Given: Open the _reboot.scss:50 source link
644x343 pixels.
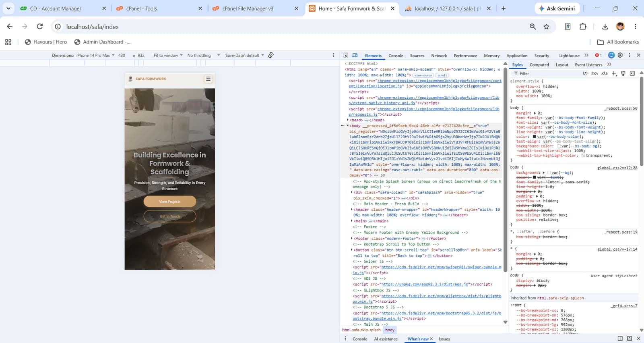Looking at the screenshot, I should point(621,108).
